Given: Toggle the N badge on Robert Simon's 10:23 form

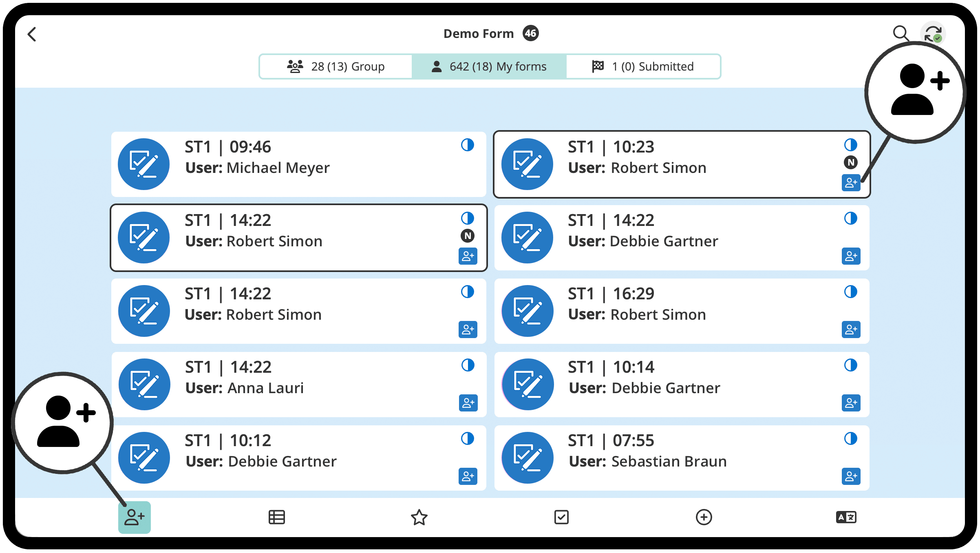Looking at the screenshot, I should tap(851, 163).
